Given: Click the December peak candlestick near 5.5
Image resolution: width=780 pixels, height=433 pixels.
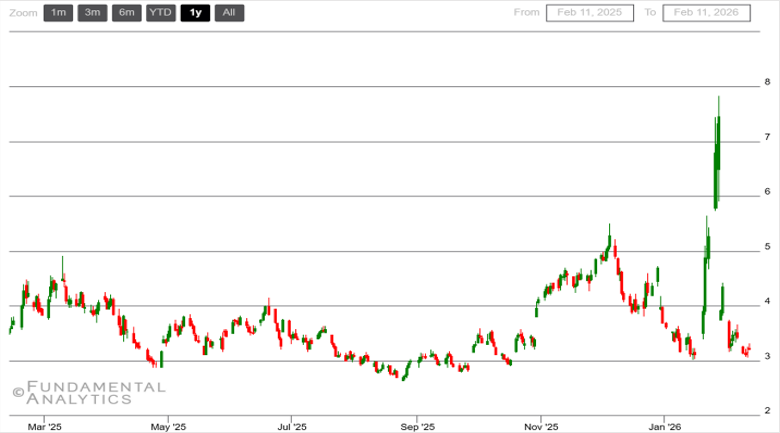Looking at the screenshot, I should coord(609,243).
